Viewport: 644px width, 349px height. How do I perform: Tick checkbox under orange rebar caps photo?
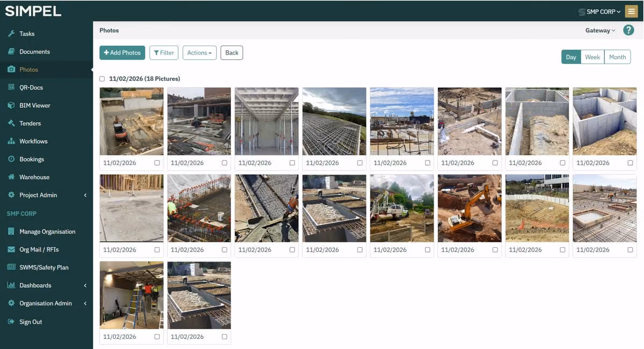224,250
